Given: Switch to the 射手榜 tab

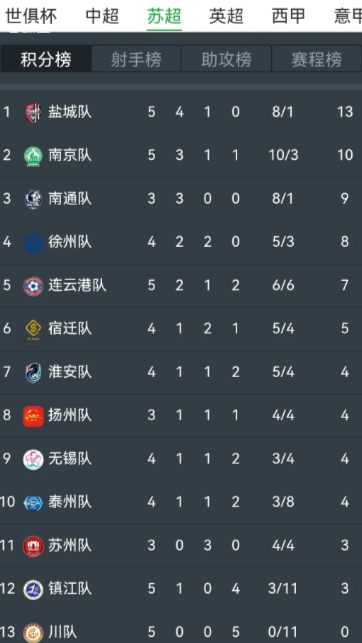Looking at the screenshot, I should [x=136, y=59].
